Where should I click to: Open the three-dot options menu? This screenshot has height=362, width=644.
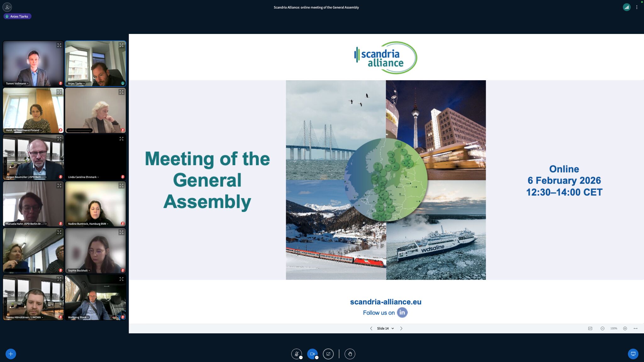(x=637, y=7)
